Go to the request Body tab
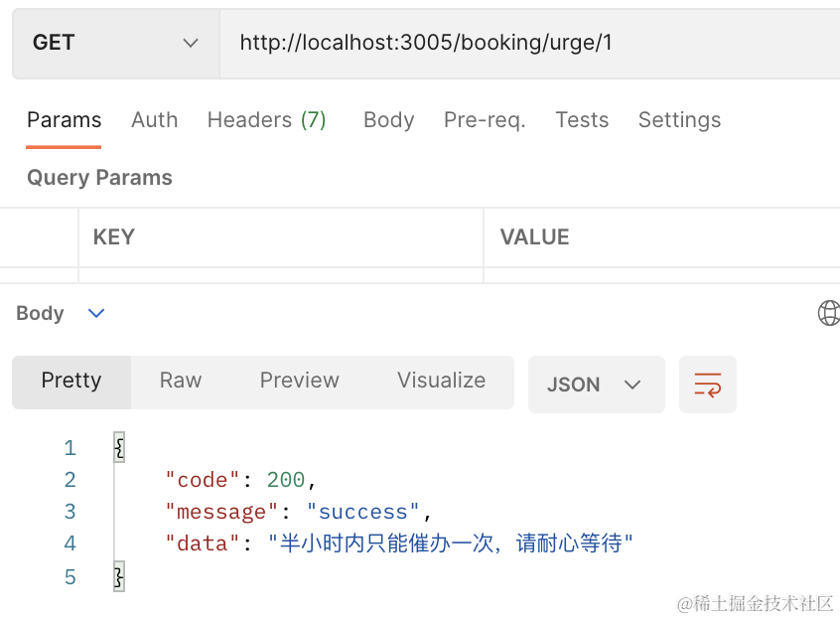 point(388,120)
